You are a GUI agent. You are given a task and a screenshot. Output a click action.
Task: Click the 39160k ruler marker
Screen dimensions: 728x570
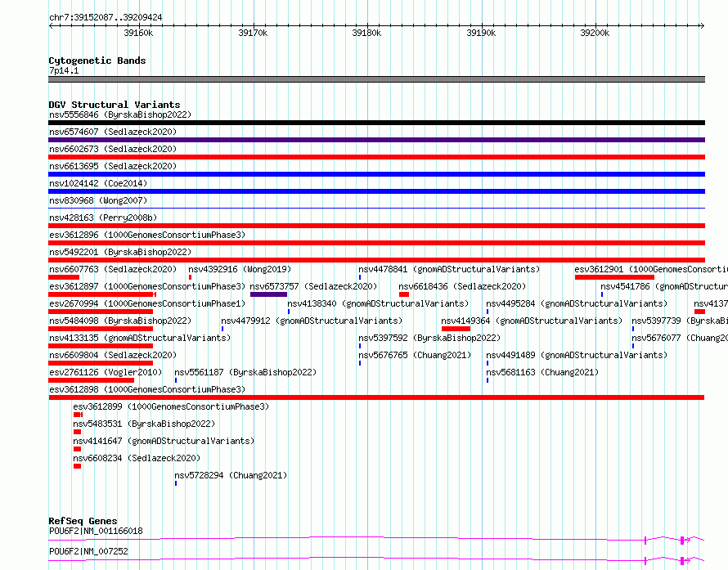pos(138,33)
